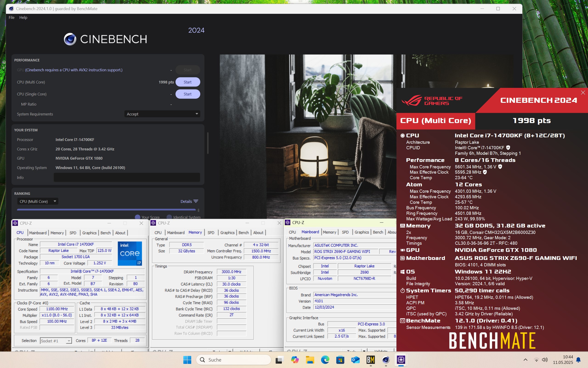Image resolution: width=588 pixels, height=368 pixels.
Task: Open the CPU (Multi Core) ranking dropdown
Action: (x=38, y=201)
